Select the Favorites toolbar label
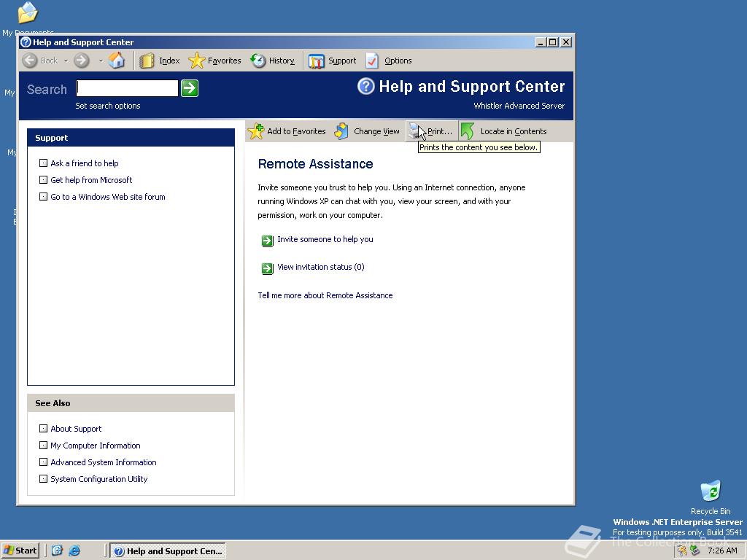Image resolution: width=747 pixels, height=560 pixels. 225,61
